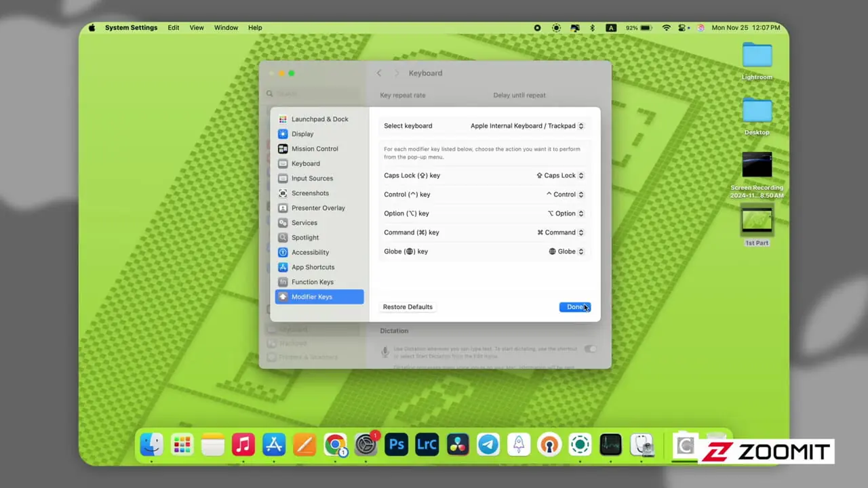The height and width of the screenshot is (488, 868).
Task: Open the Notes app in the Dock
Action: 212,445
